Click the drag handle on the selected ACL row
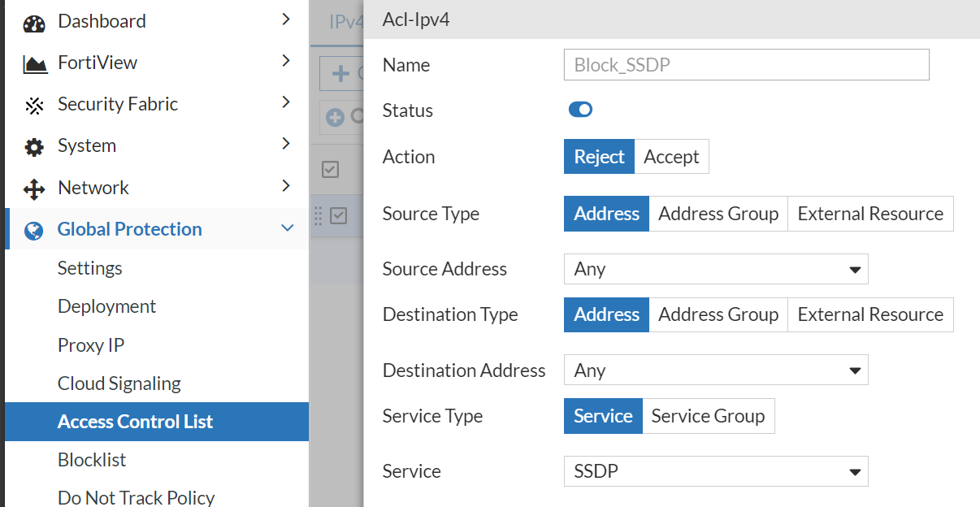 click(318, 215)
